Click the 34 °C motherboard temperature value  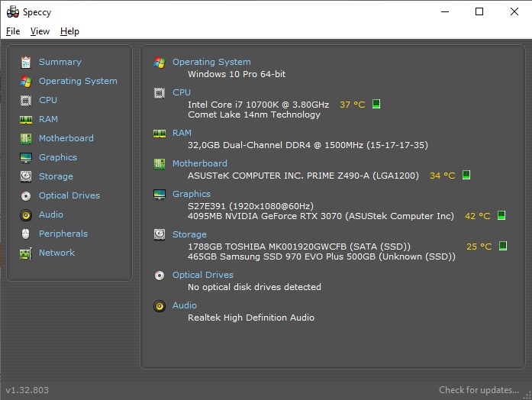443,176
